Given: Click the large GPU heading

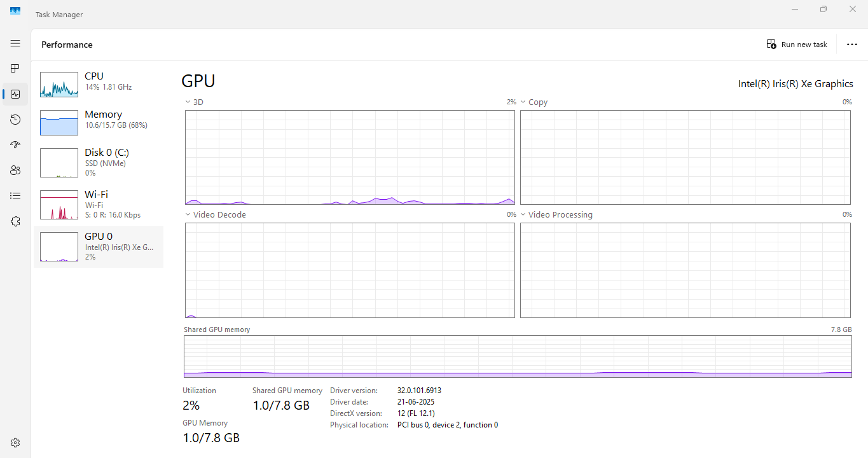Looking at the screenshot, I should 198,81.
